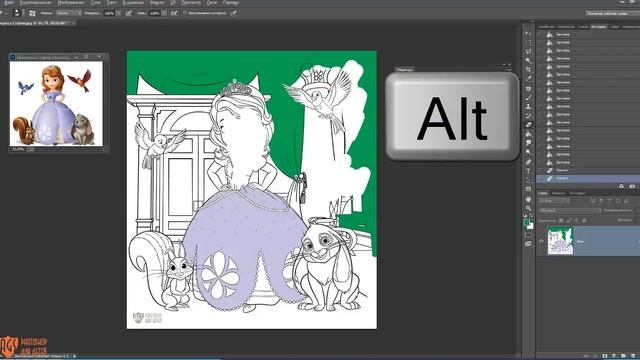Open the workspace switcher dropdown
The height and width of the screenshot is (360, 640).
[x=612, y=13]
